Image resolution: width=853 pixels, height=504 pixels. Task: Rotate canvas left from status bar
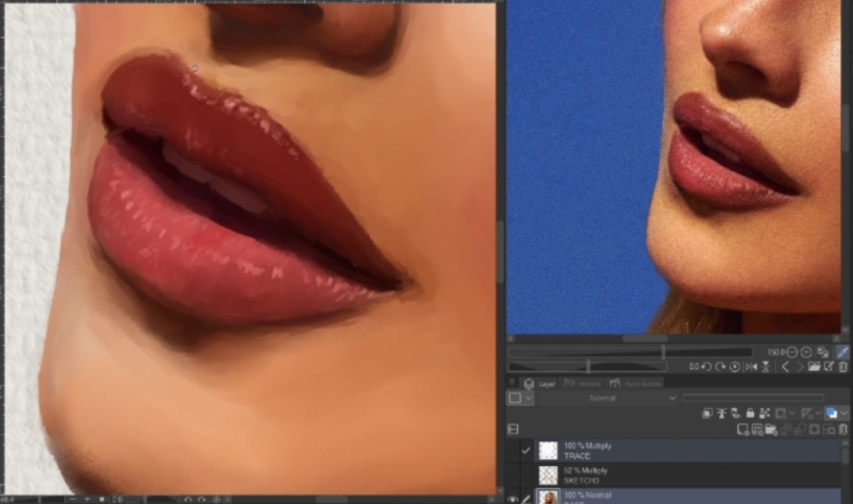tap(187, 499)
